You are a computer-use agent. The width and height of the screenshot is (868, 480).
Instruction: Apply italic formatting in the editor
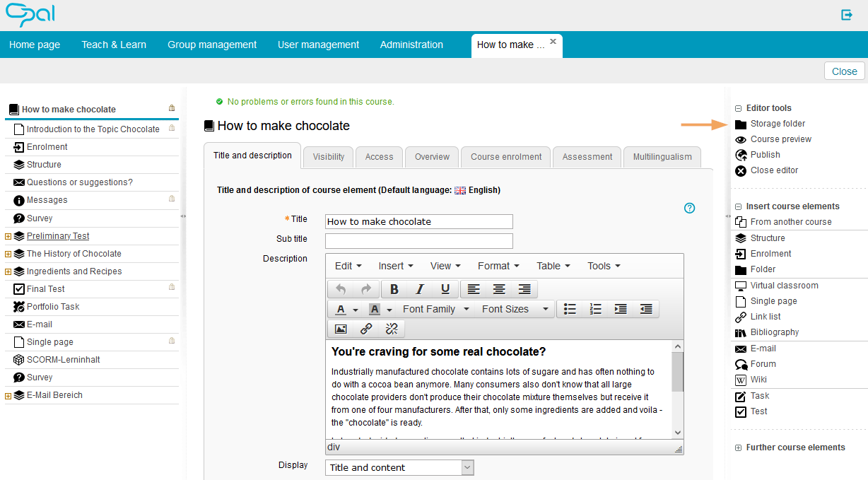coord(420,289)
